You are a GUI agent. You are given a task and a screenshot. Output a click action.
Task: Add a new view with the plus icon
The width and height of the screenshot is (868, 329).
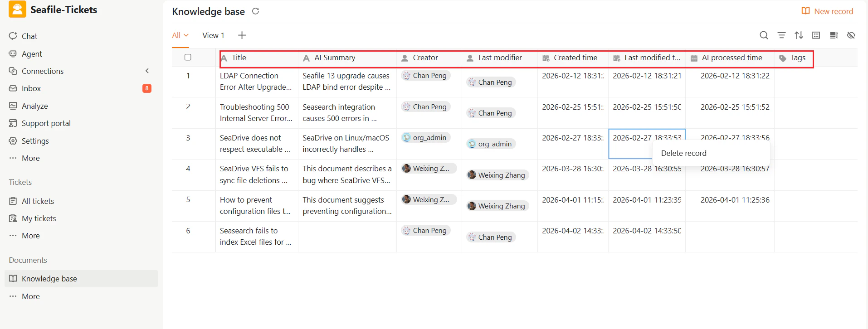(242, 35)
